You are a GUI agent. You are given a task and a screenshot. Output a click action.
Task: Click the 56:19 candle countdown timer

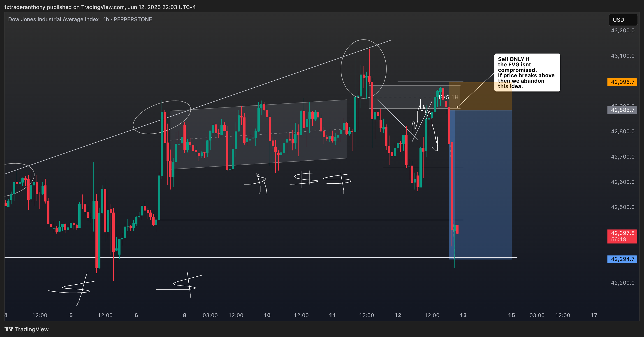(x=619, y=239)
